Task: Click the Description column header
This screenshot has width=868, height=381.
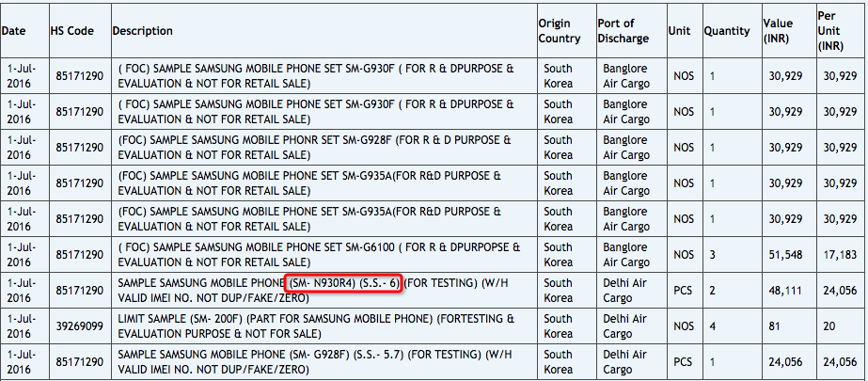Action: 142,30
